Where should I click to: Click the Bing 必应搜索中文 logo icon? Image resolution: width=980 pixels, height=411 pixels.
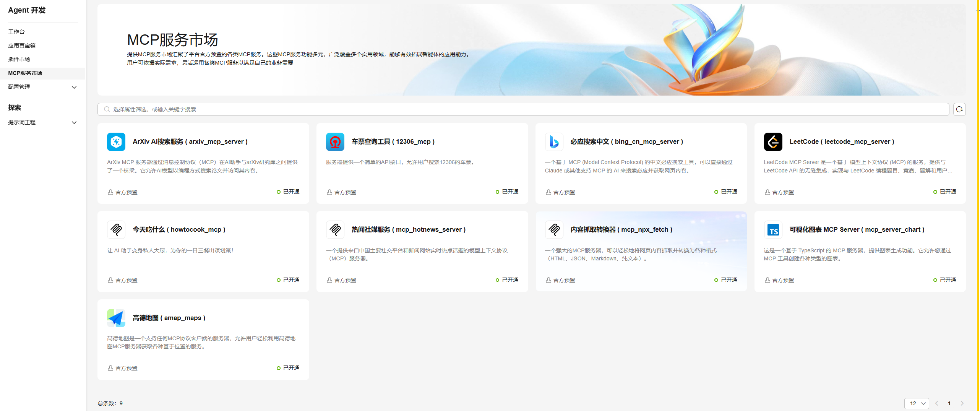pyautogui.click(x=554, y=142)
